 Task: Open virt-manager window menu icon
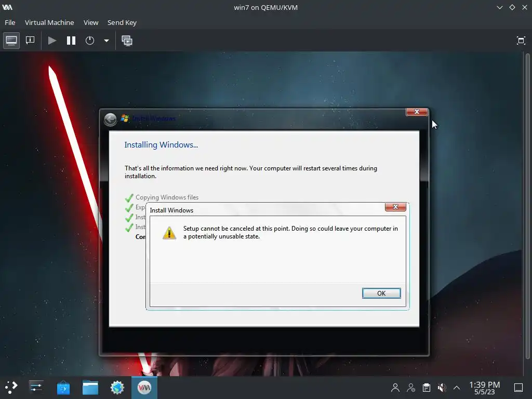[x=7, y=7]
